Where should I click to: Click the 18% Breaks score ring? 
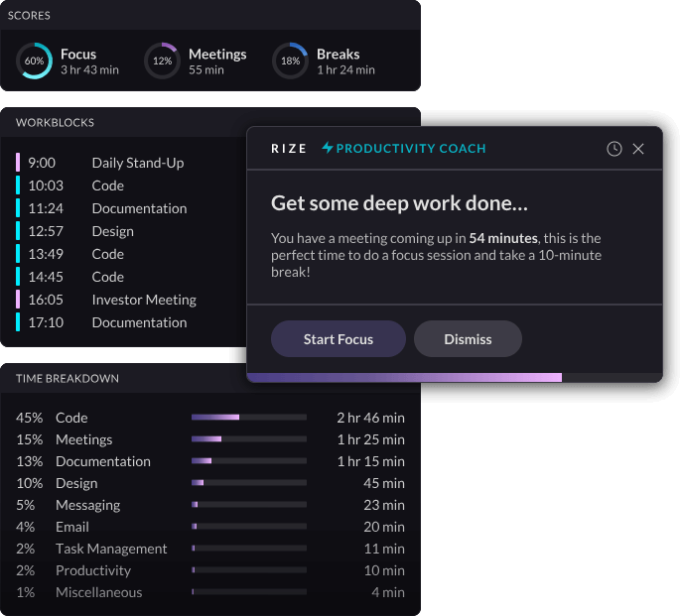pyautogui.click(x=290, y=61)
